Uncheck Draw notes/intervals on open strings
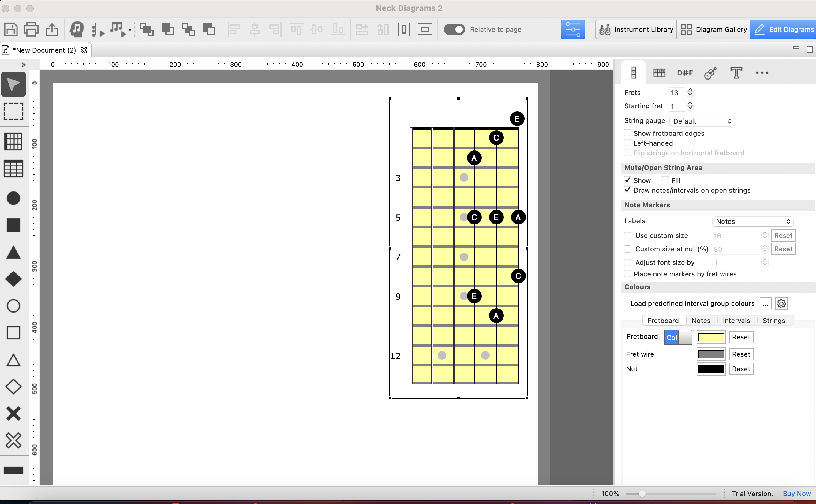Viewport: 816px width, 504px height. tap(627, 190)
